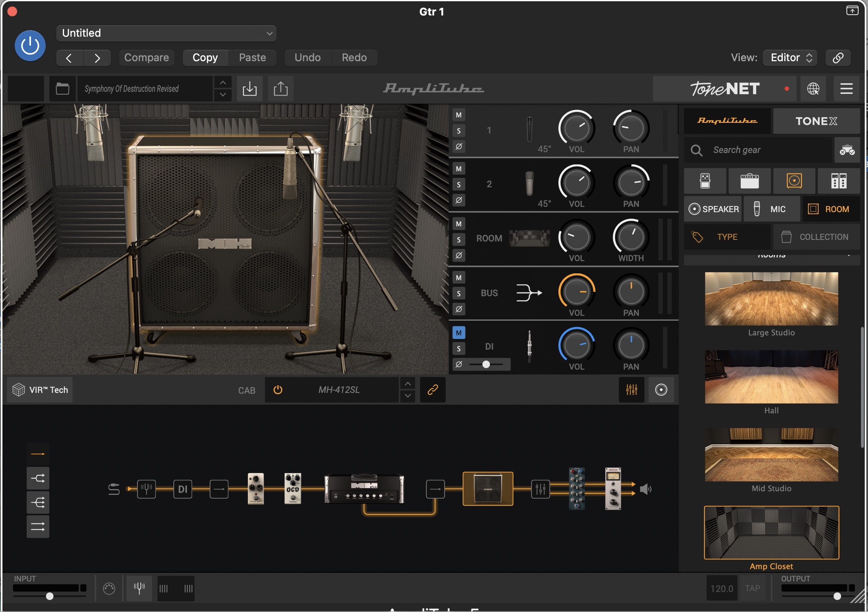Switch to the TONEX tab

point(816,121)
